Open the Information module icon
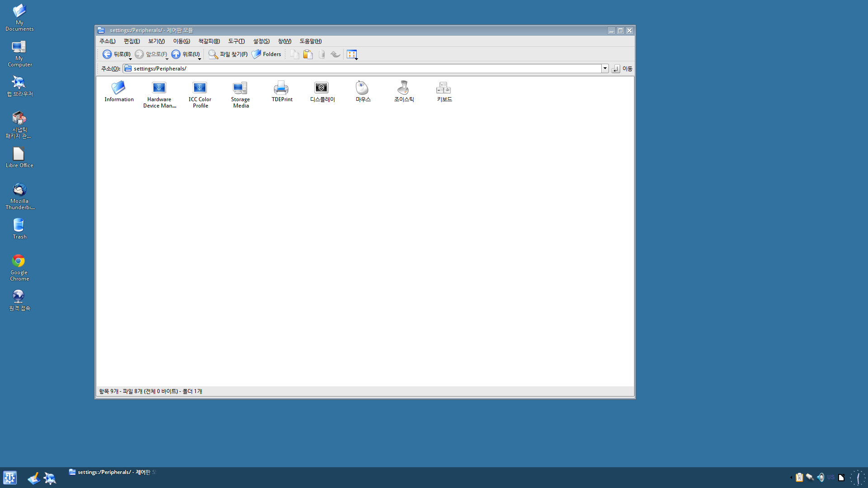 (119, 92)
